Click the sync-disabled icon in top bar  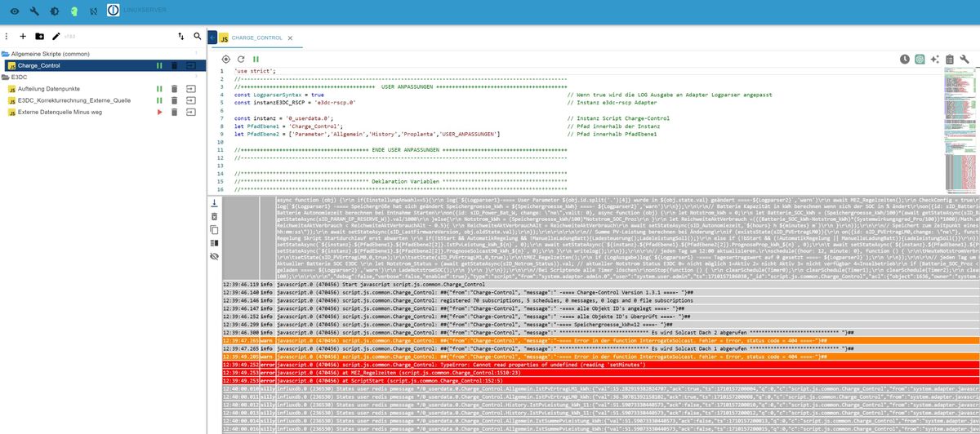[93, 11]
